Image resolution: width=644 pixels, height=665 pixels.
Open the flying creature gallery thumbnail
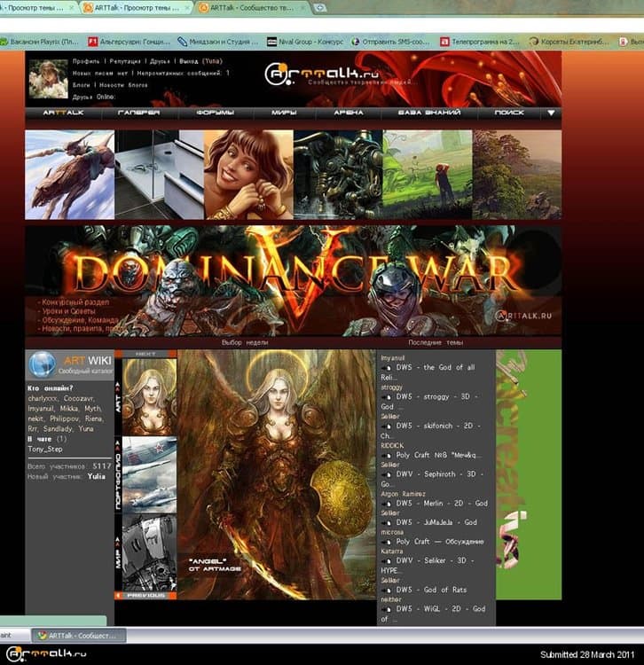coord(69,175)
